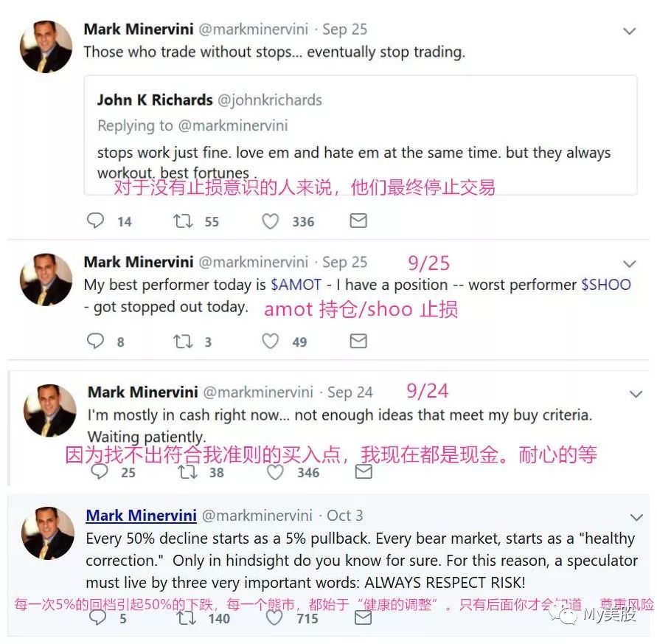Image resolution: width=657 pixels, height=644 pixels.
Task: Open underlined Mark Minervini name on Oct 3 tweet
Action: (141, 516)
